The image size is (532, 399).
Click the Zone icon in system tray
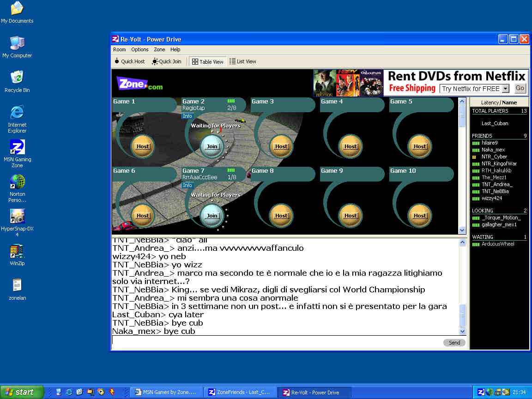coord(481,392)
